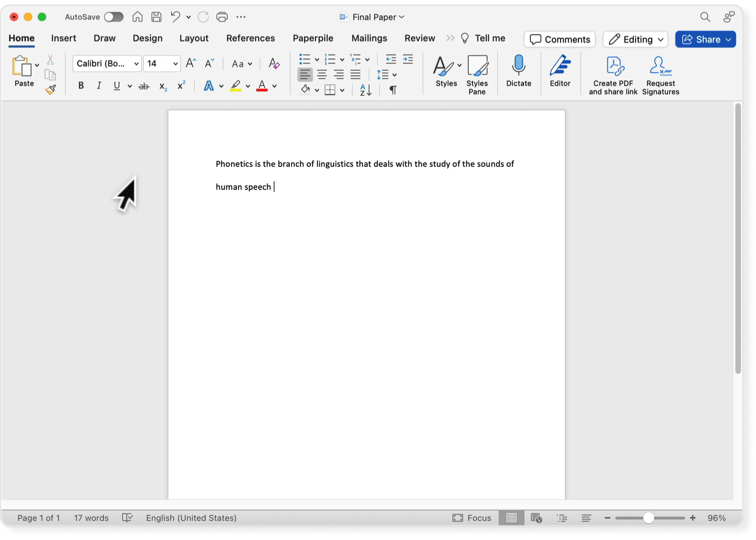
Task: Click the zoom slider handle
Action: pos(649,518)
